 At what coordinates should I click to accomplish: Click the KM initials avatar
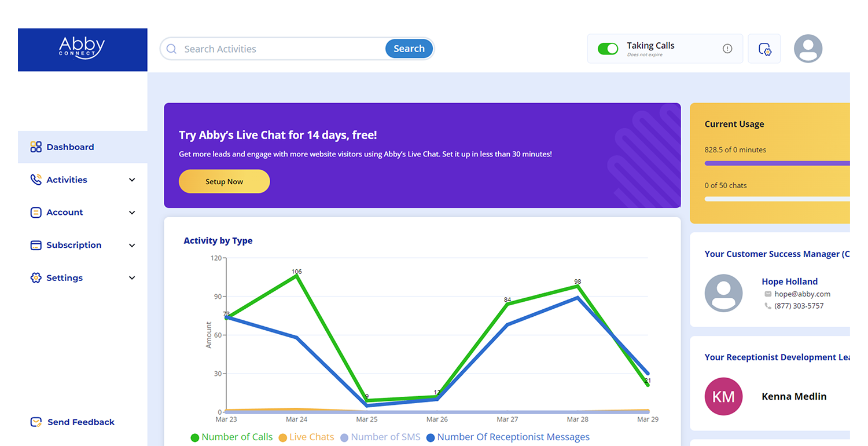(723, 397)
